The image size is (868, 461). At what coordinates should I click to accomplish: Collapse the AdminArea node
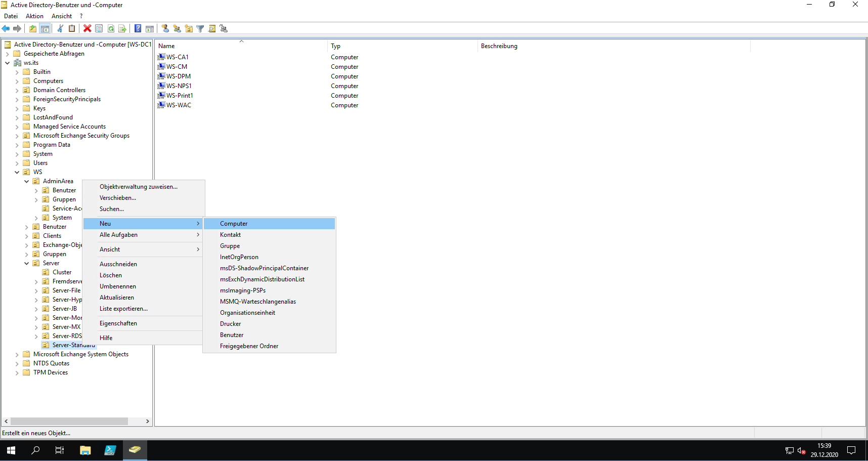point(26,182)
